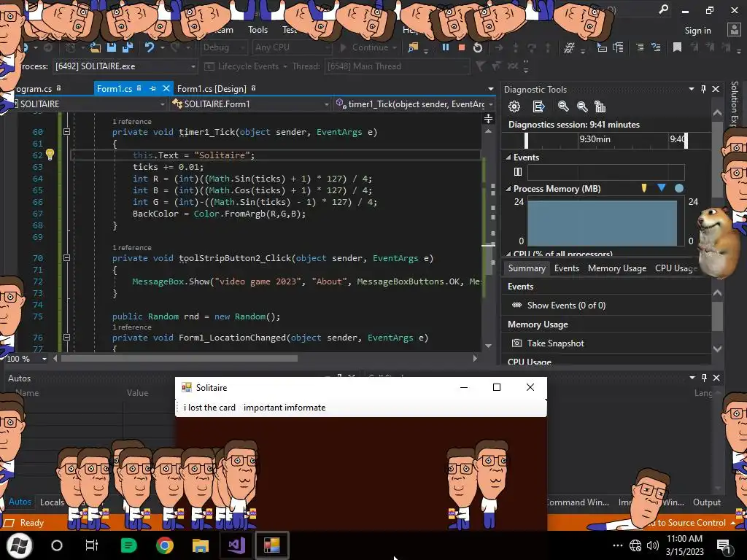The width and height of the screenshot is (747, 560).
Task: Switch to the Locals tab
Action: click(x=52, y=502)
